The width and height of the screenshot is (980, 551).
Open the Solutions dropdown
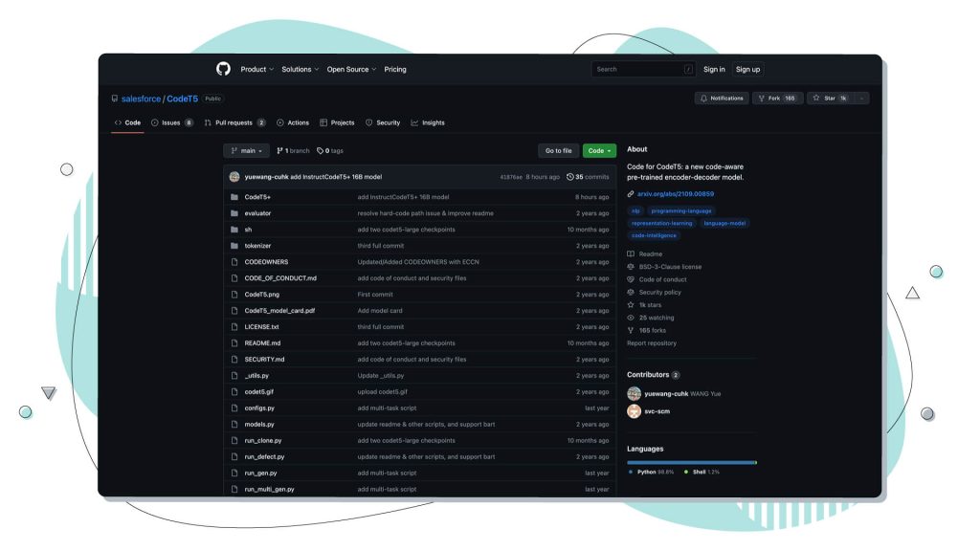click(x=300, y=69)
